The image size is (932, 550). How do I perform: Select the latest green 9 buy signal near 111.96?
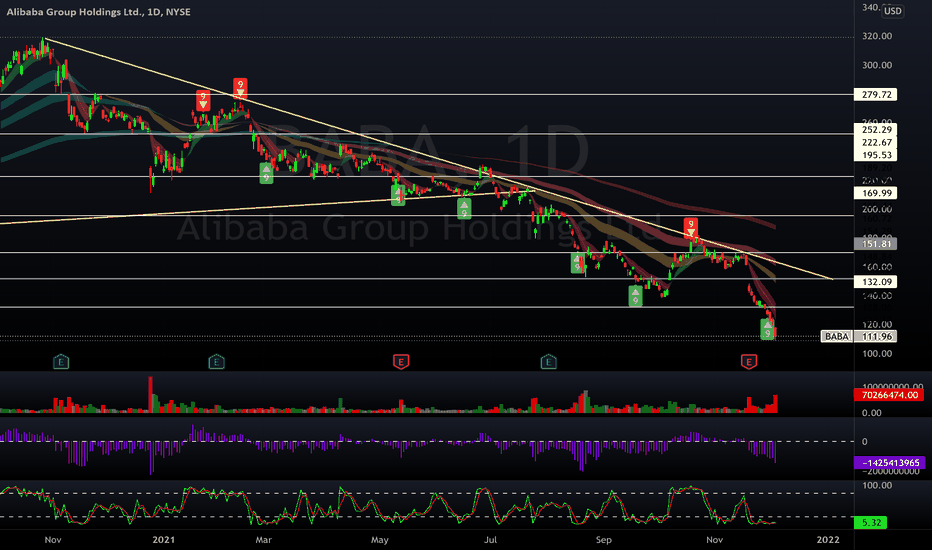point(768,329)
